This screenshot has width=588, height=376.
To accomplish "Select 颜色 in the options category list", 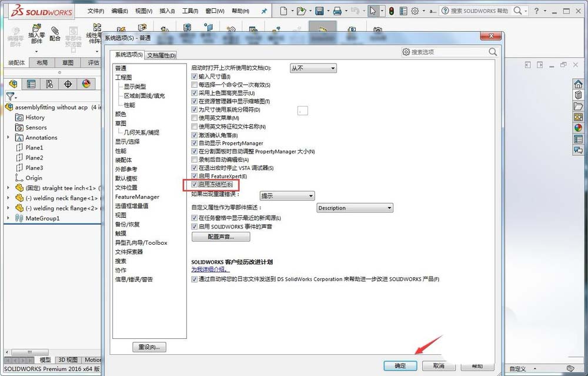I will coord(121,114).
